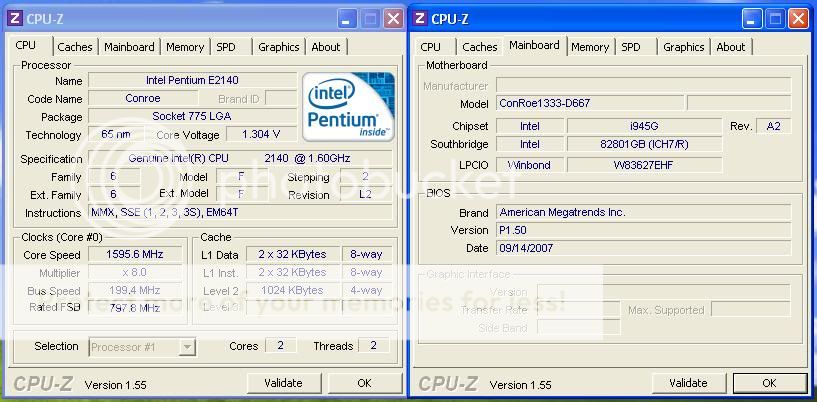This screenshot has width=817, height=402.
Task: Click Validate button in left CPU-Z window
Action: pos(283,383)
